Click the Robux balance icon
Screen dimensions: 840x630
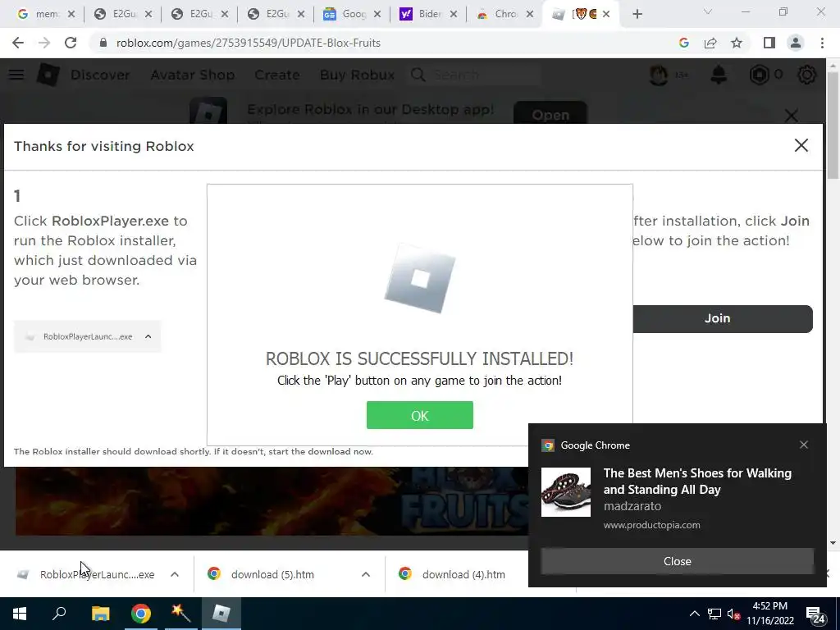[x=759, y=75]
